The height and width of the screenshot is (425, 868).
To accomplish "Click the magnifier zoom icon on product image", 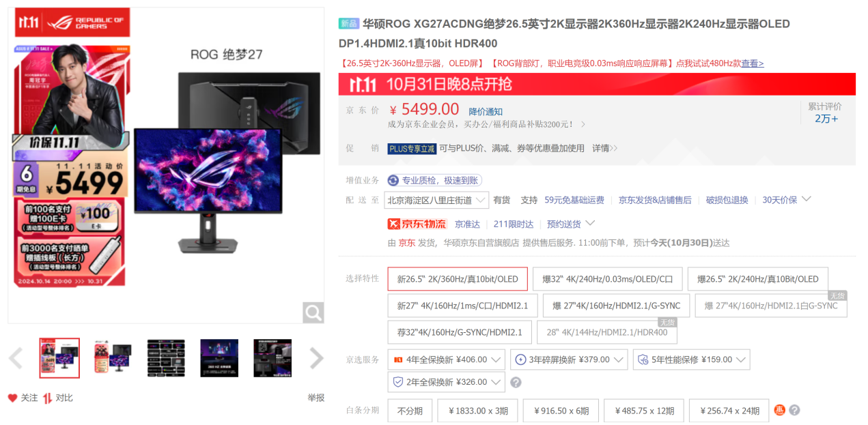I will pos(313,312).
